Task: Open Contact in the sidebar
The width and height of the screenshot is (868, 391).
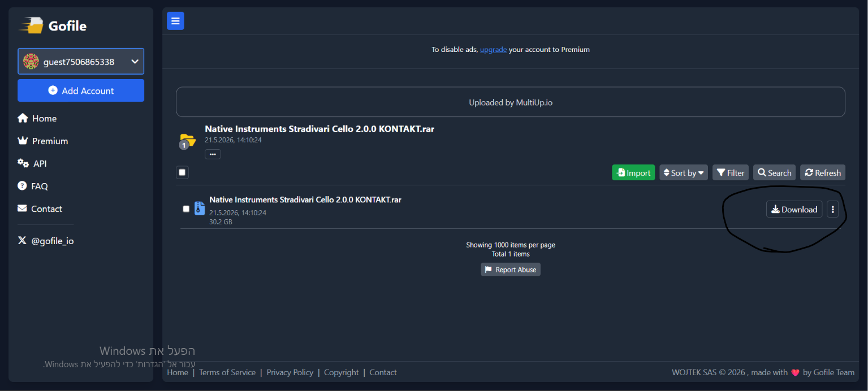Action: pos(40,208)
